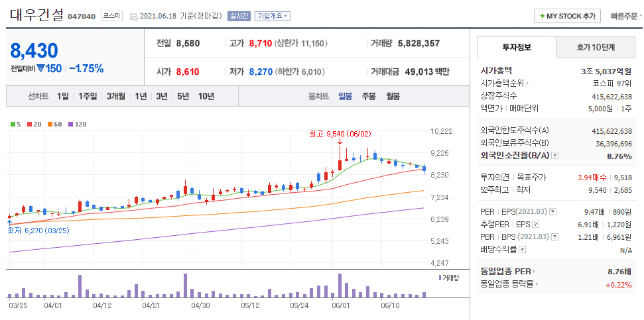Click the blue arrow above 최저 6,270 label

9,223
